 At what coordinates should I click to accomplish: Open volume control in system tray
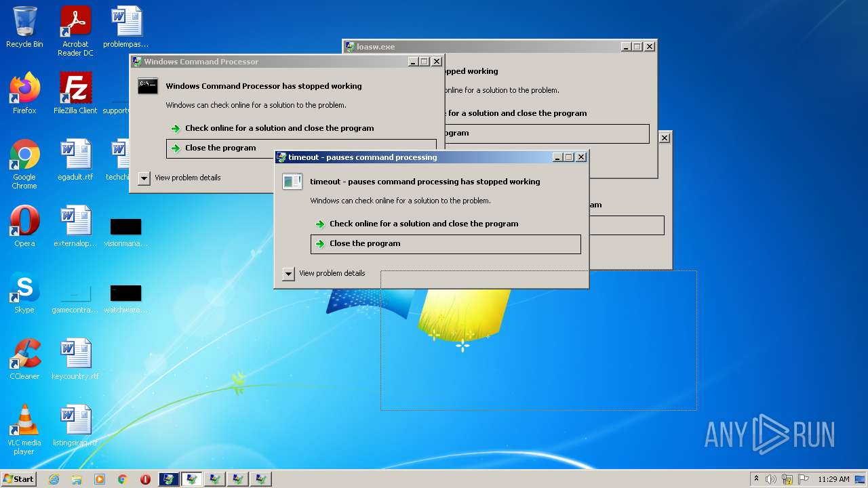[x=771, y=479]
